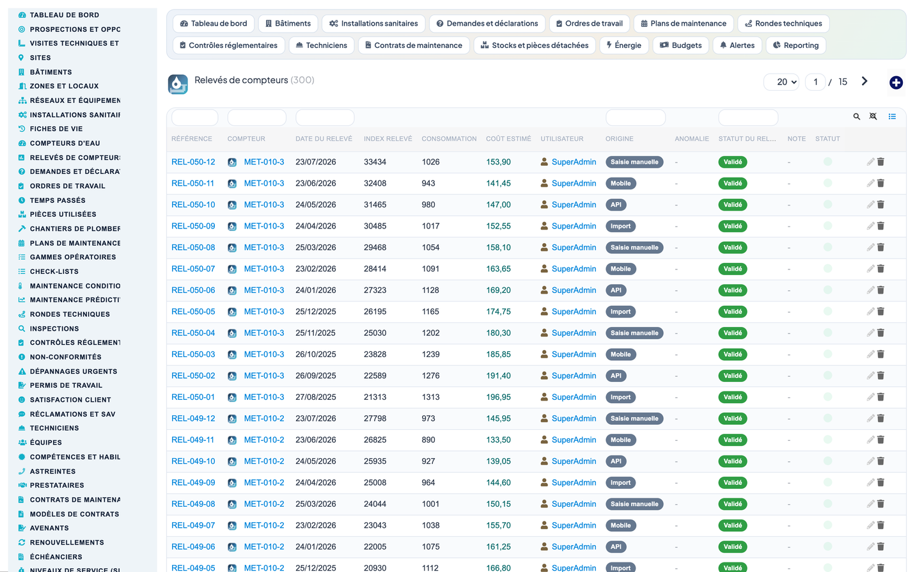Screen dimensions: 924x572
Task: Delete row REL-050-12 with the trash icon
Action: 881,162
